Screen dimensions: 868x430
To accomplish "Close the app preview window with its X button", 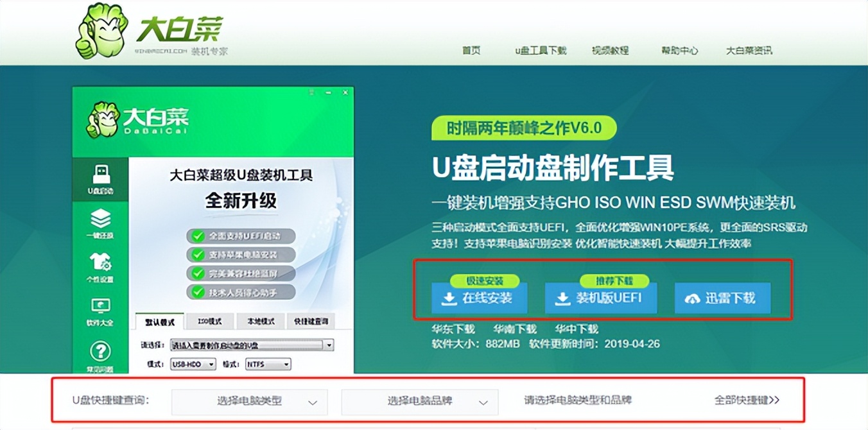I will 345,93.
